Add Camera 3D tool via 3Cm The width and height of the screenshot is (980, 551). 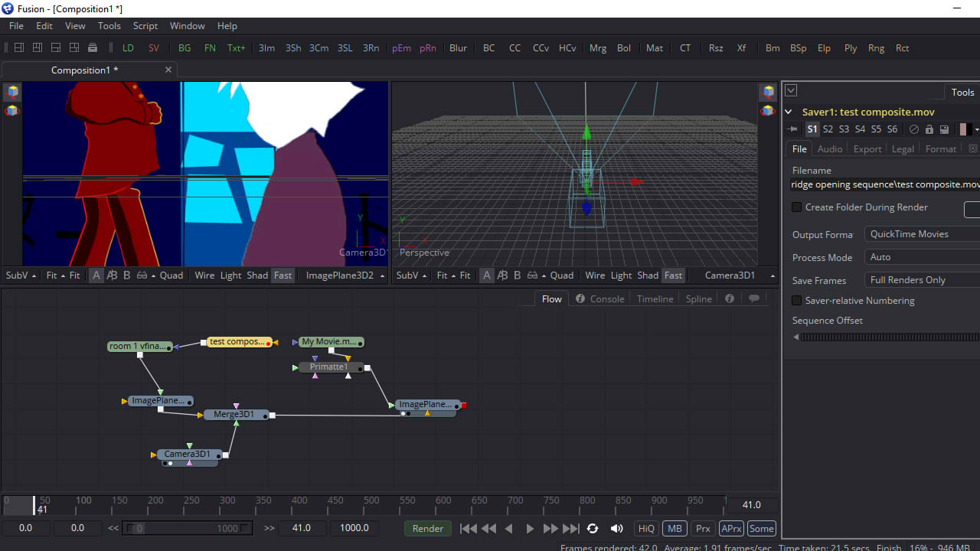coord(318,47)
